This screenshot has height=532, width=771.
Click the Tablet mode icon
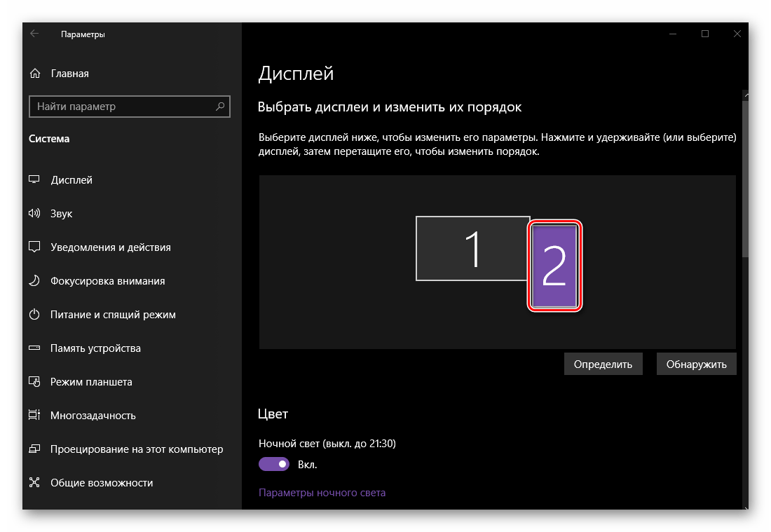[x=34, y=381]
